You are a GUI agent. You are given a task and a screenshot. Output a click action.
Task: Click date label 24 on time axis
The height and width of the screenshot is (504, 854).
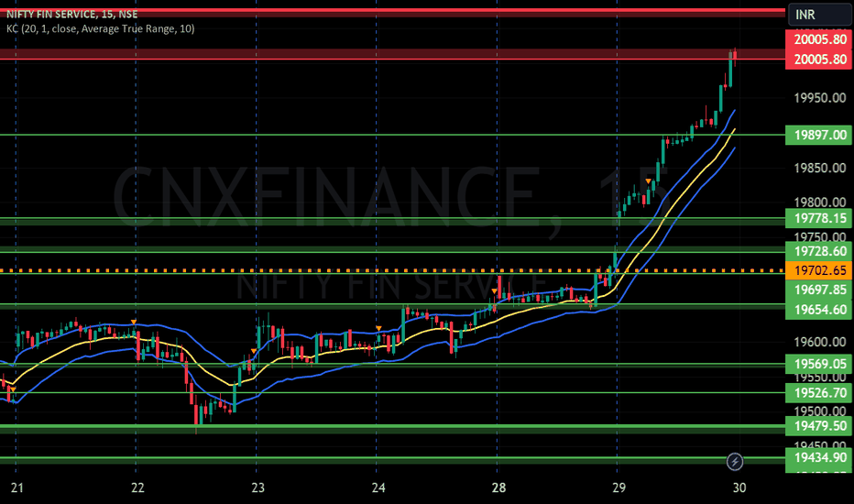378,488
